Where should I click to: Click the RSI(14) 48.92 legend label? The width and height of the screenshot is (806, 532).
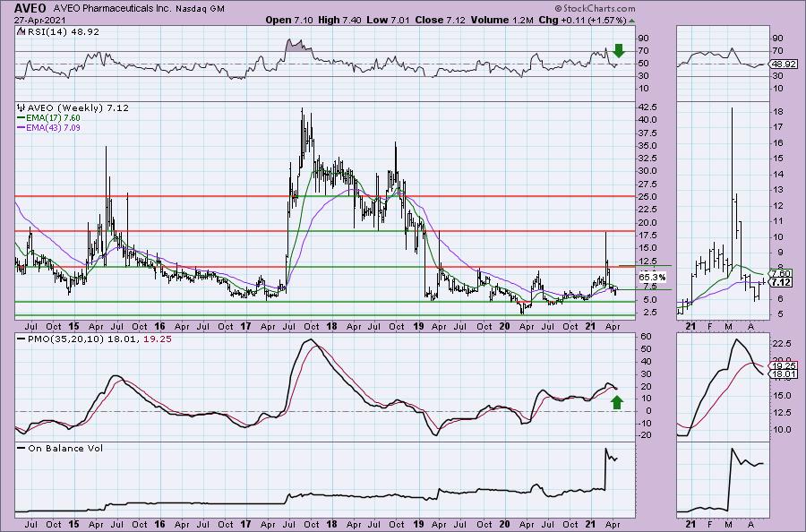click(x=63, y=32)
